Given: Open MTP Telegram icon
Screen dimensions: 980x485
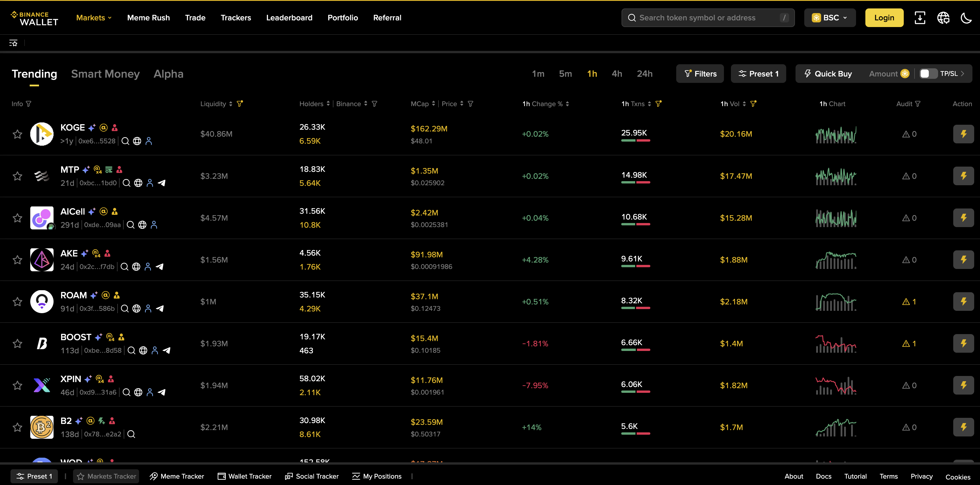Looking at the screenshot, I should pos(162,183).
